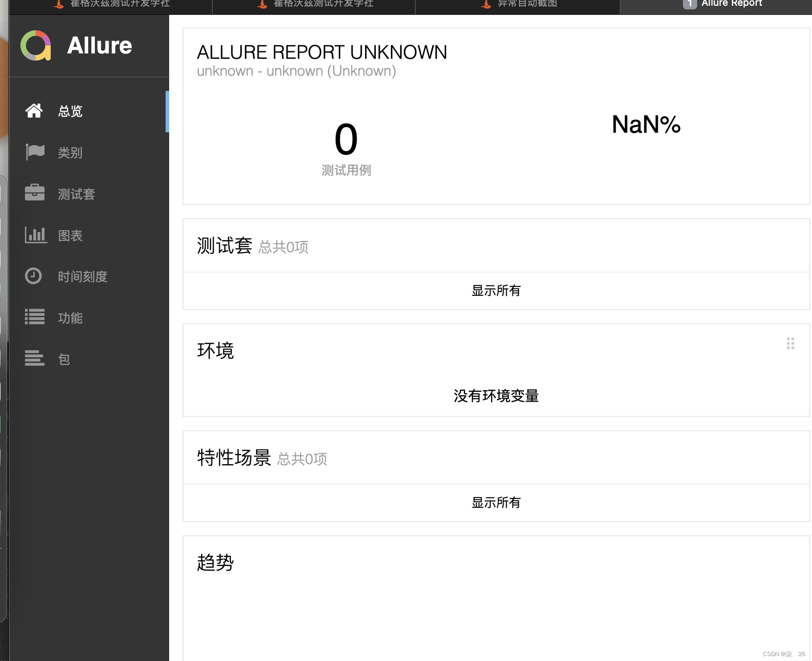Select the 功能 behaviors list icon
Viewport: 812px width, 661px height.
(x=35, y=317)
